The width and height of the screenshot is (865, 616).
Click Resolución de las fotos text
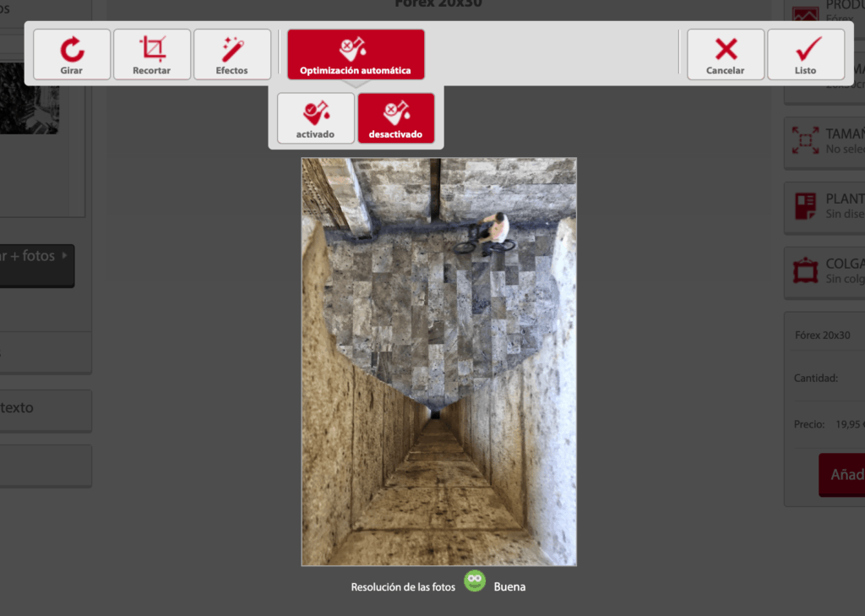403,587
